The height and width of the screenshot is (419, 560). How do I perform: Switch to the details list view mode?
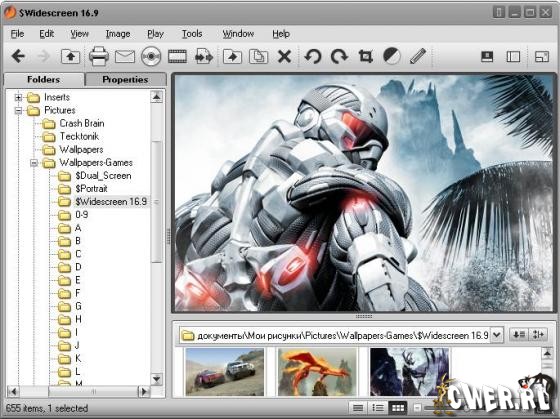[x=358, y=408]
